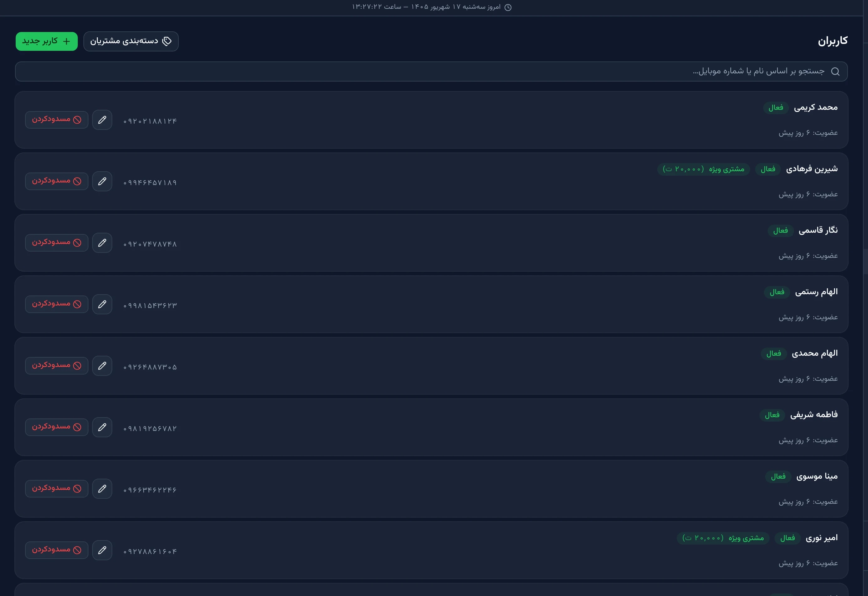Edit الهام رستمی using pencil icon
Image resolution: width=868 pixels, height=596 pixels.
(102, 304)
